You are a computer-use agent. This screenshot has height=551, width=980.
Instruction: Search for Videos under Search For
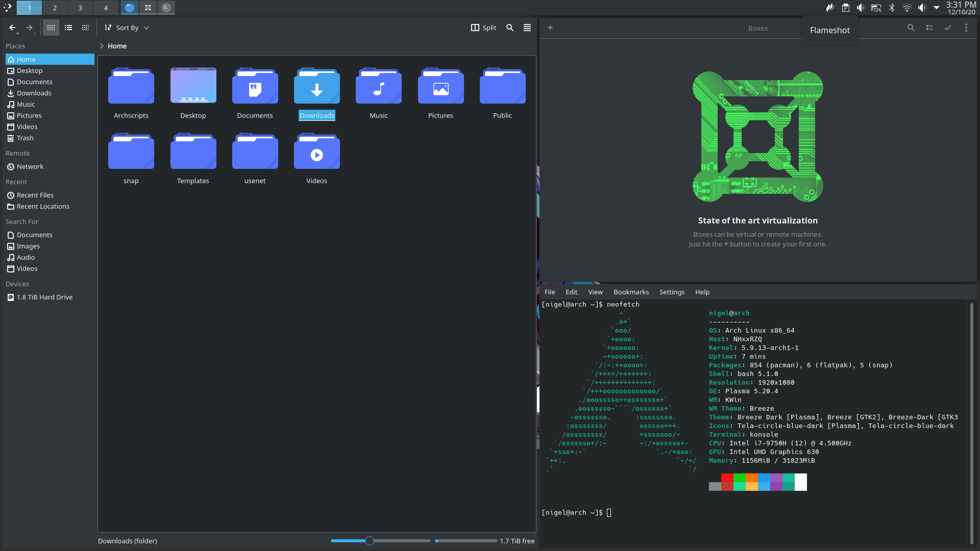[x=50, y=268]
